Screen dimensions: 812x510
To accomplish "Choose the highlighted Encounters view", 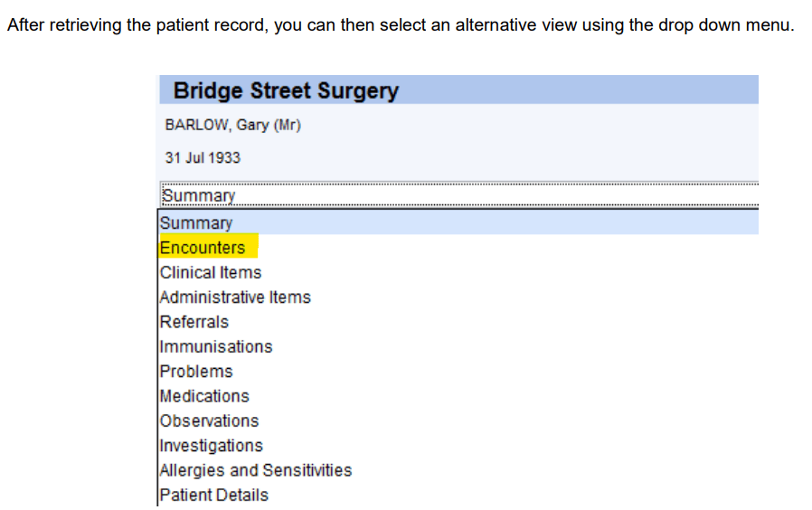I will pos(203,248).
